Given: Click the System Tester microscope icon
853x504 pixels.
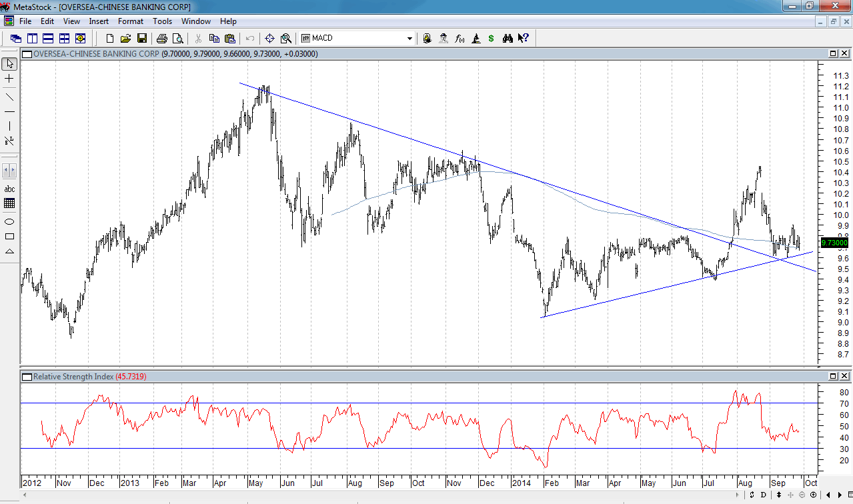Looking at the screenshot, I should [x=476, y=39].
